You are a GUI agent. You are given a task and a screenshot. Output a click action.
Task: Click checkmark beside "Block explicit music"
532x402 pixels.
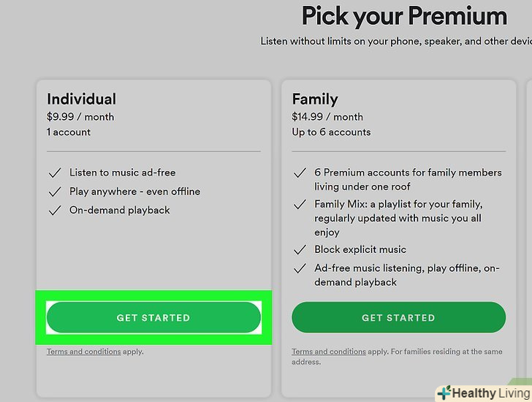tap(299, 250)
